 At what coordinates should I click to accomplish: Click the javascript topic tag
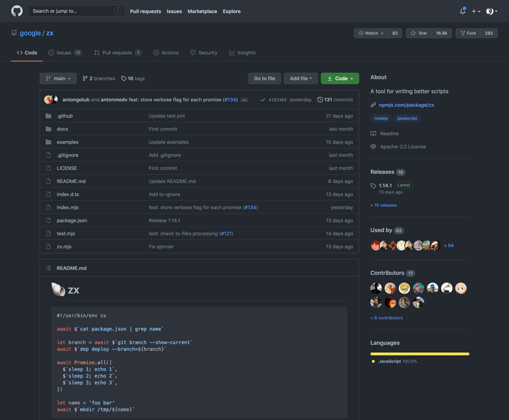pos(407,118)
